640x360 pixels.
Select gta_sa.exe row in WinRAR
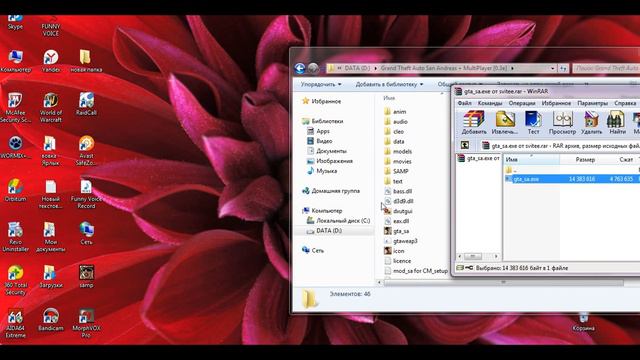(x=572, y=179)
